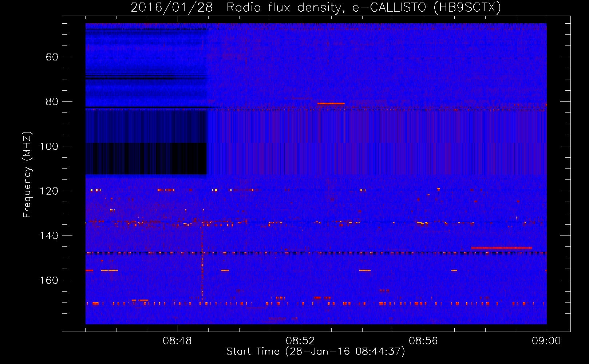
Task: Click the 09:00 time tick label
Action: point(546,341)
